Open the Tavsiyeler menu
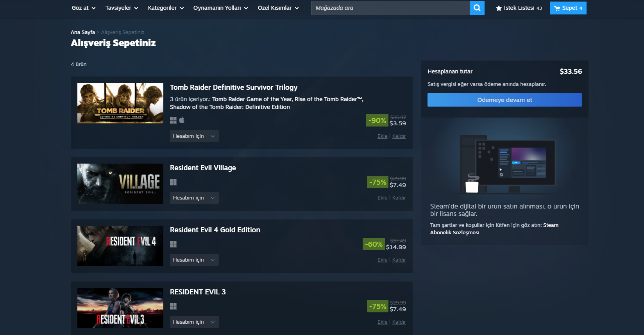Viewport: 644px width, 335px height. click(122, 8)
